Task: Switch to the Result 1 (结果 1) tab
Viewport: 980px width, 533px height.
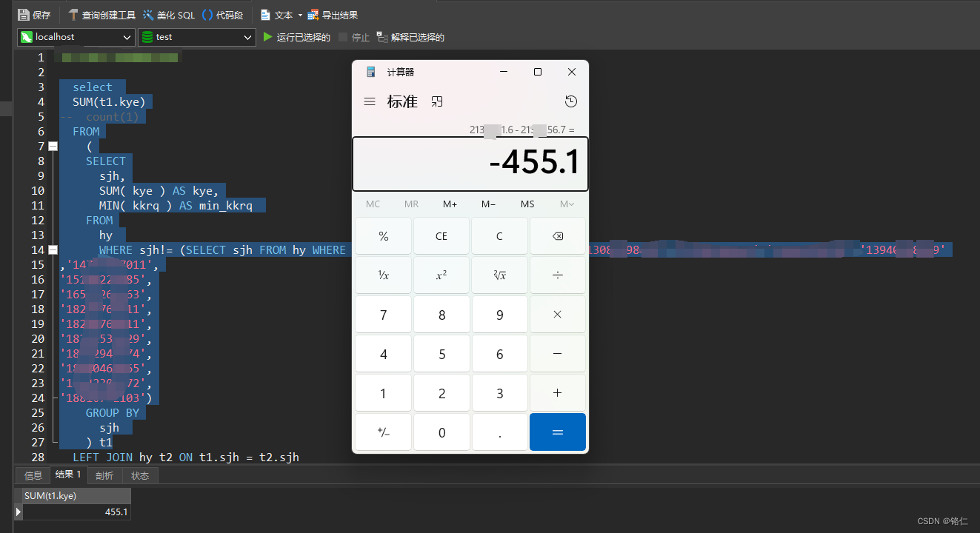Action: [x=68, y=475]
